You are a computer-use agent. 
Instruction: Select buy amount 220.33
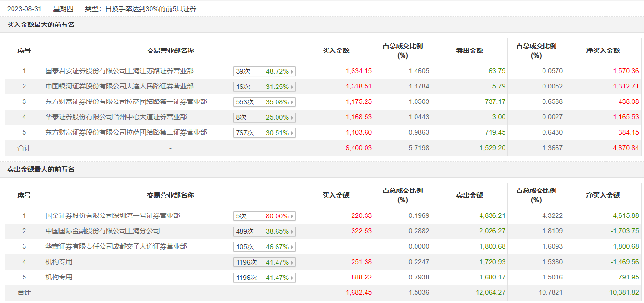pos(362,216)
